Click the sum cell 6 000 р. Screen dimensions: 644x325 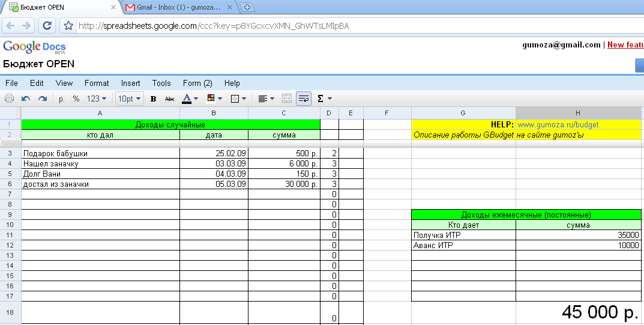tap(284, 163)
